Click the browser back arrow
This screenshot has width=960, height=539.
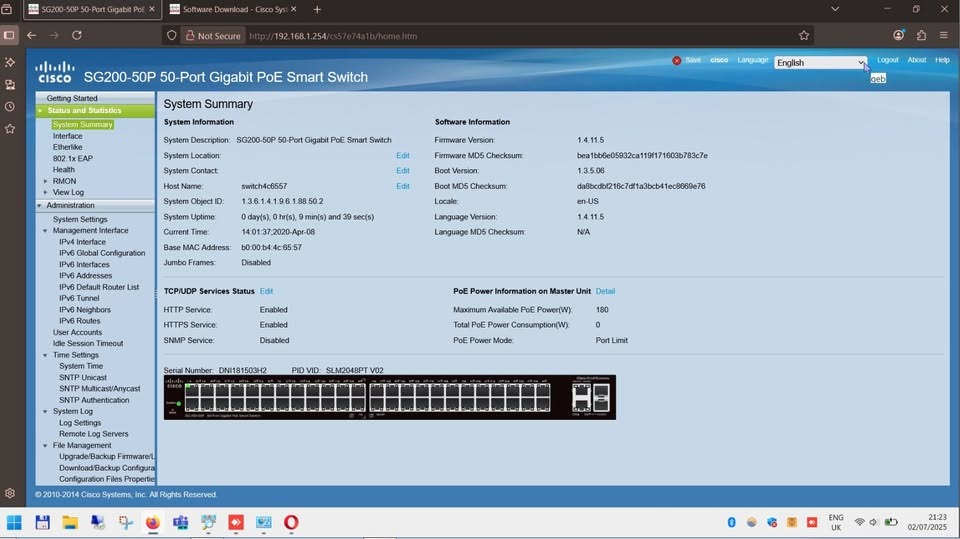tap(31, 36)
